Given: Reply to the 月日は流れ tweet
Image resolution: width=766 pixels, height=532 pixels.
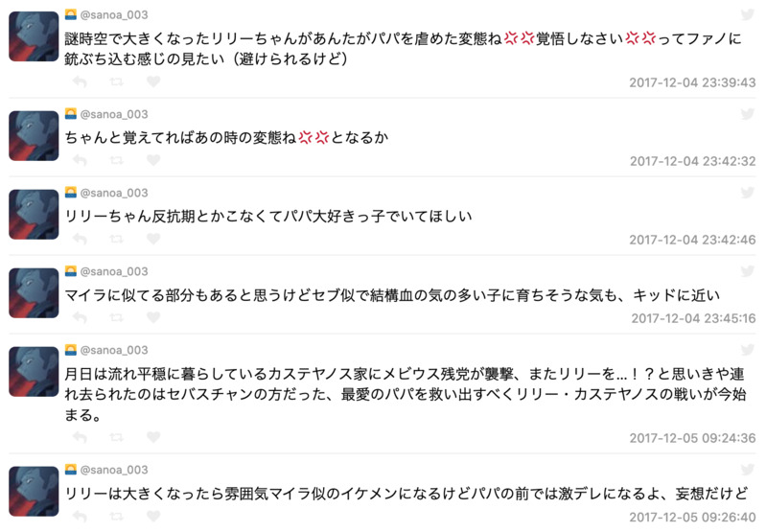Looking at the screenshot, I should [81, 438].
